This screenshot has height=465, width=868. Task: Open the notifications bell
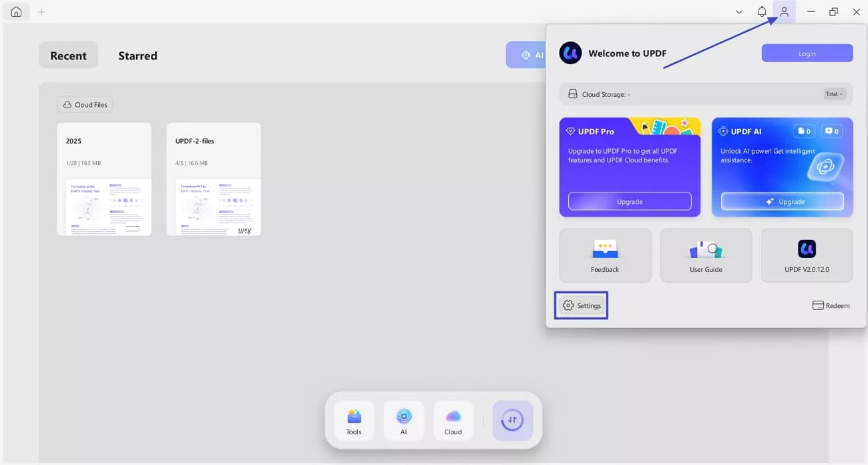pyautogui.click(x=762, y=12)
